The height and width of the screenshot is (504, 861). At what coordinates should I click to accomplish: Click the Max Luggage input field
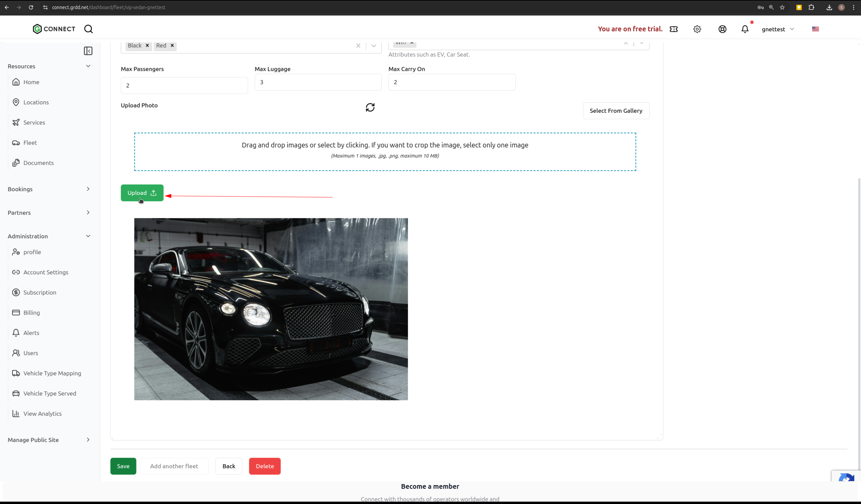click(x=318, y=82)
